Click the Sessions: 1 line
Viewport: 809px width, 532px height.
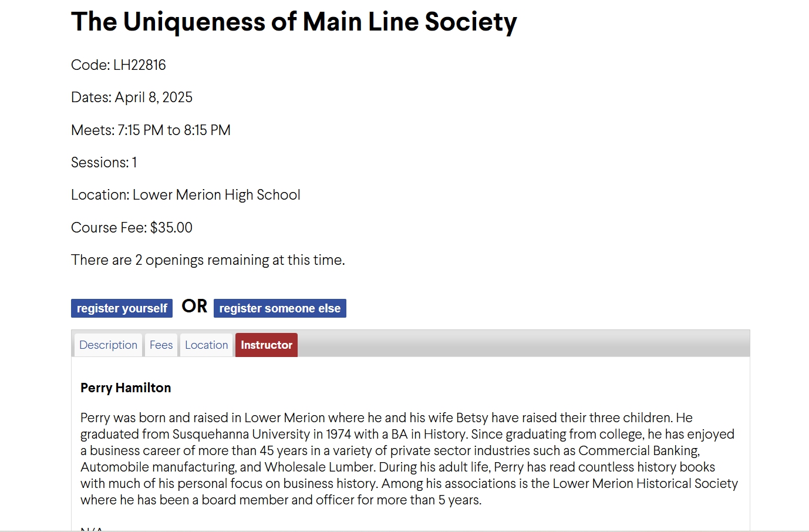(x=104, y=163)
